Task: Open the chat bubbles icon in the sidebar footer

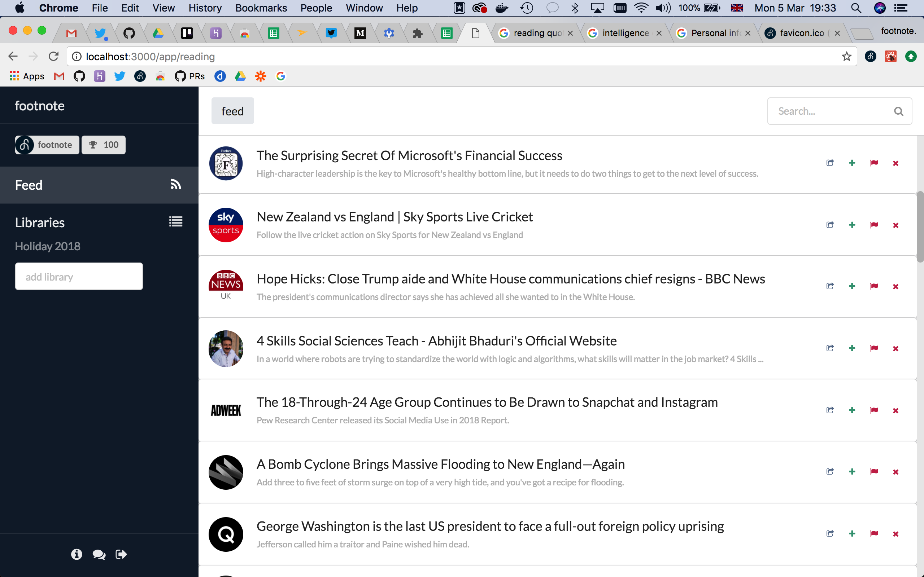Action: (99, 555)
